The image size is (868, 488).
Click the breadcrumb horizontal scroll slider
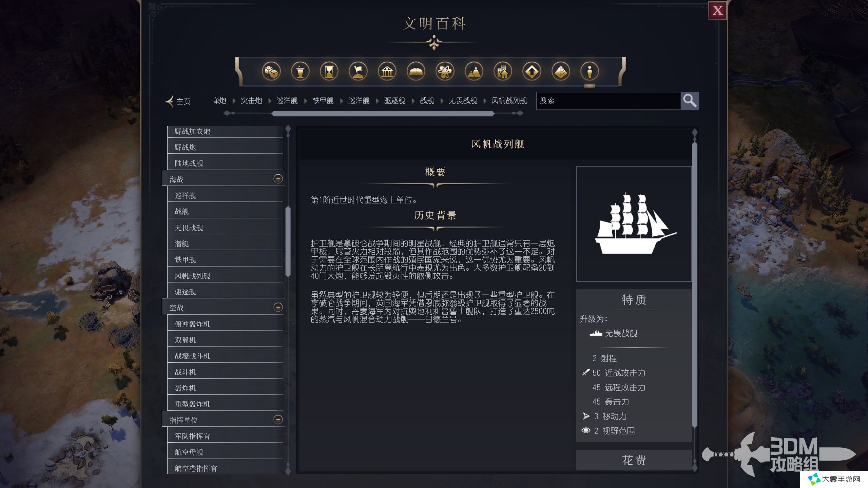[x=383, y=114]
